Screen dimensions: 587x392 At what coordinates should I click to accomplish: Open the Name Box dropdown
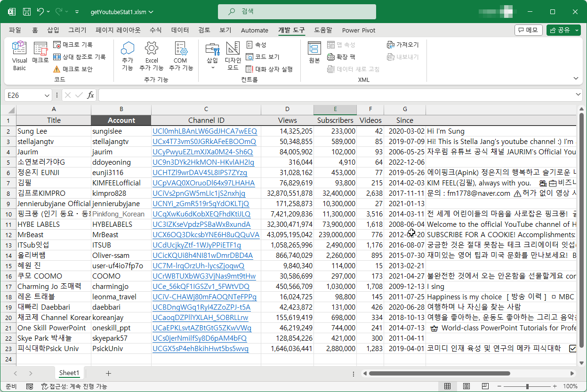pyautogui.click(x=47, y=95)
